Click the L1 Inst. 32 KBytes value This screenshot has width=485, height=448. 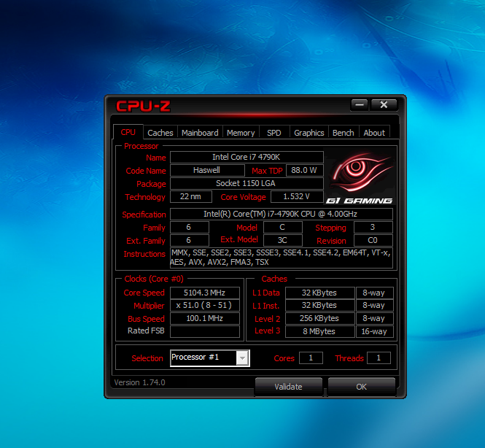click(x=319, y=306)
